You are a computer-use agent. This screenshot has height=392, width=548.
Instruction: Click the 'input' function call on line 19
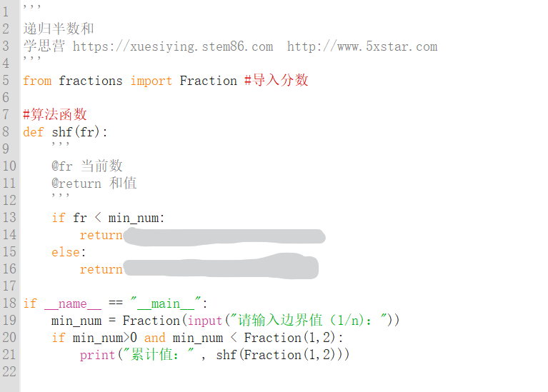pos(205,321)
